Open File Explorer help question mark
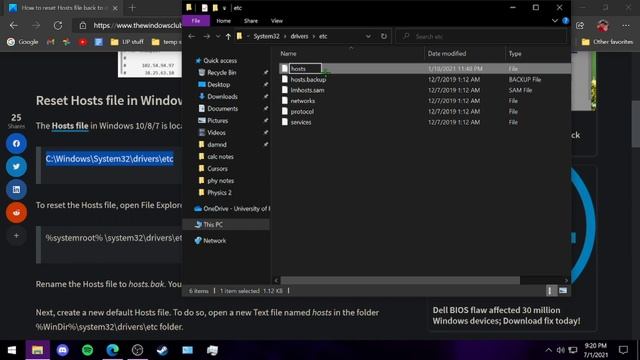The image size is (640, 360). tap(565, 21)
